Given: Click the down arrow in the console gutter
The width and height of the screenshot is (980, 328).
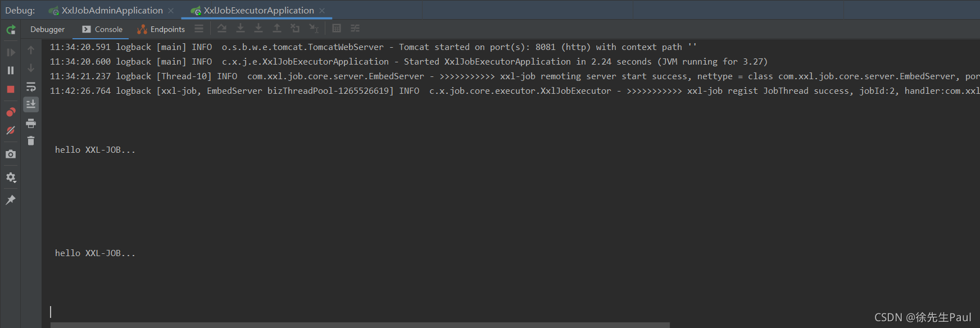Looking at the screenshot, I should click(x=31, y=68).
